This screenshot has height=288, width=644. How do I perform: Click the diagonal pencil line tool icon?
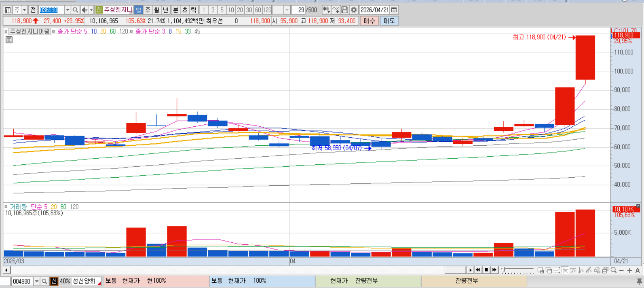589,270
